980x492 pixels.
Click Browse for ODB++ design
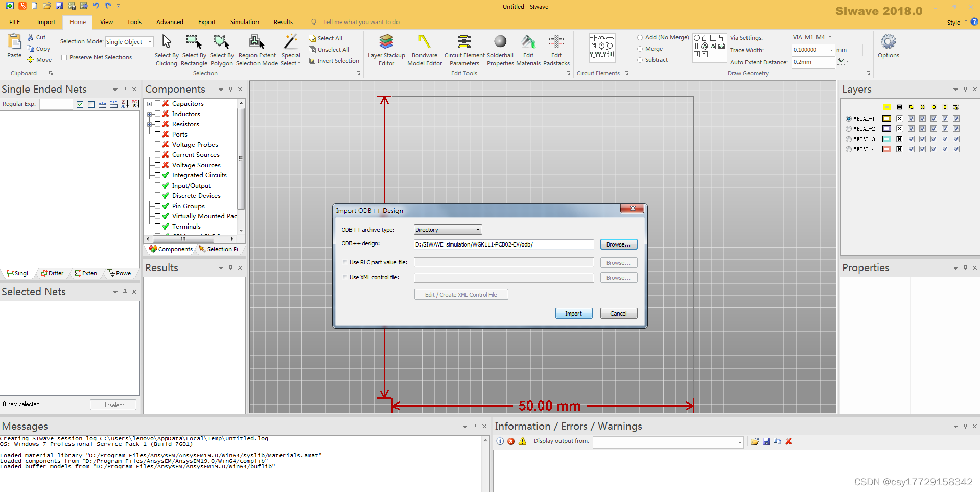[x=618, y=244]
